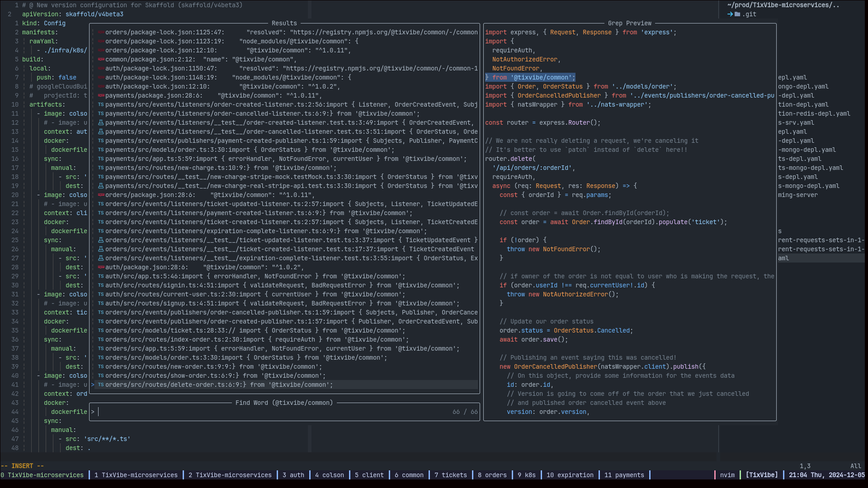Image resolution: width=868 pixels, height=488 pixels.
Task: Select tmux window 3 auth
Action: 293,475
